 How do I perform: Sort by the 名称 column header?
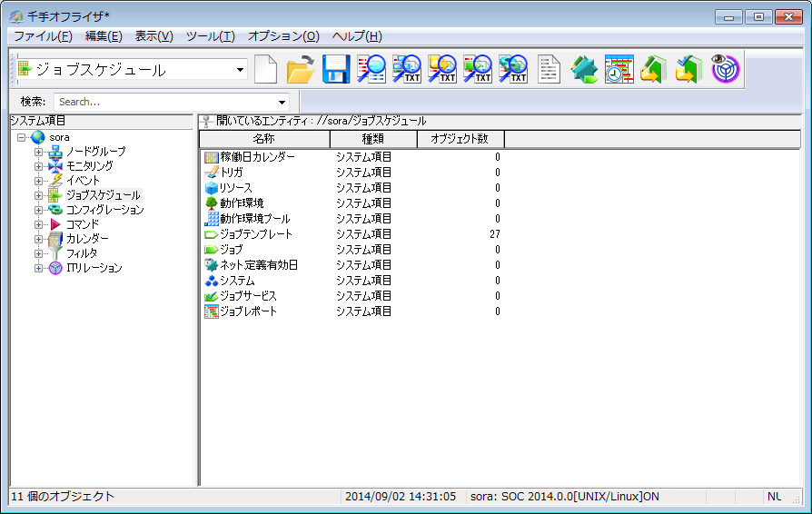click(264, 139)
